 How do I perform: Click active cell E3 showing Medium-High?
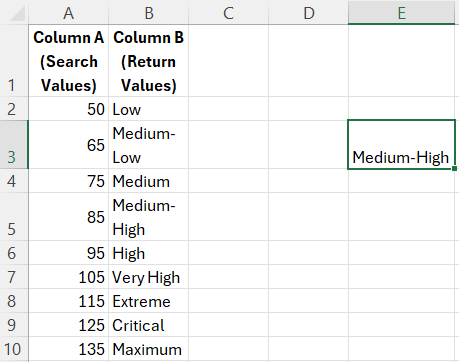(x=402, y=145)
